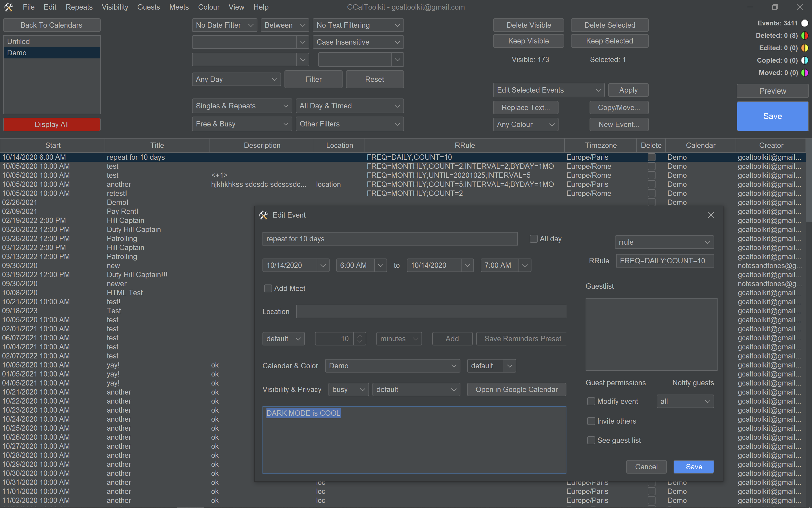This screenshot has width=812, height=508.
Task: Click the RRule text field
Action: tap(665, 261)
